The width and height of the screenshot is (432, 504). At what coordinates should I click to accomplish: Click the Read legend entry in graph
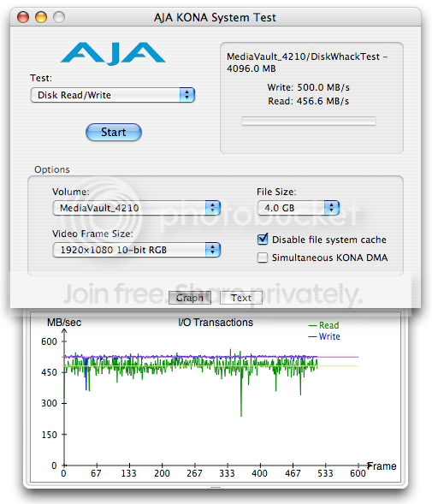tap(323, 325)
